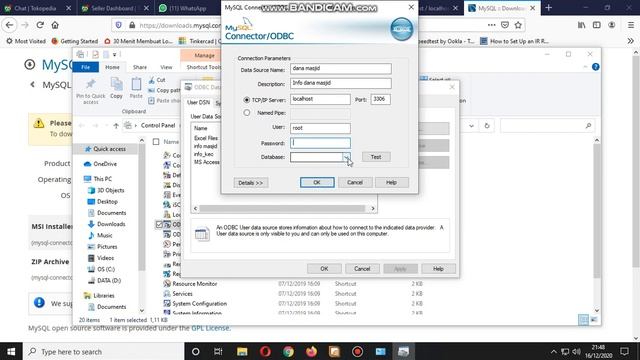Click Cancel in MySQL Connector dialog
The image size is (640, 360).
tap(355, 182)
